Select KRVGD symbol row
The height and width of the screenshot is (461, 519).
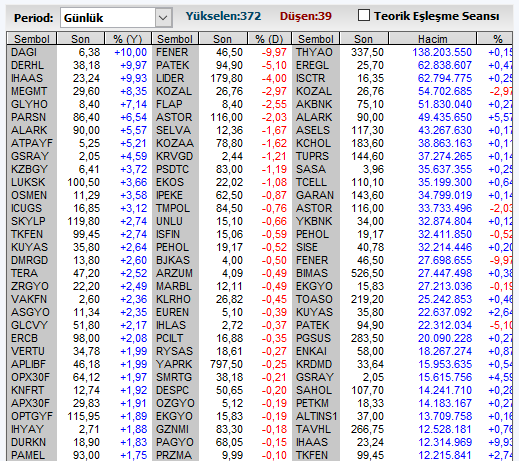[x=175, y=156]
